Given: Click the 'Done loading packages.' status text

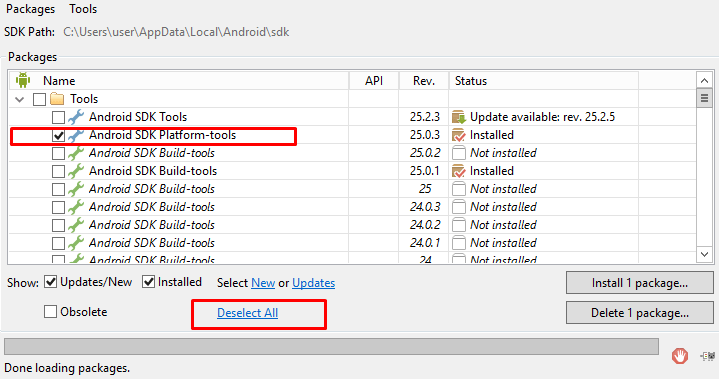Looking at the screenshot, I should point(67,368).
